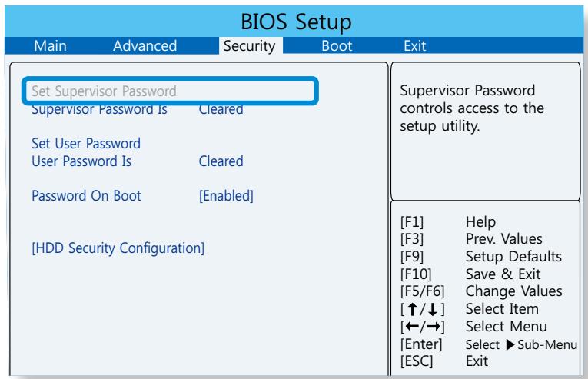Click User Password Is Cleared status
The width and height of the screenshot is (588, 379).
(x=221, y=161)
